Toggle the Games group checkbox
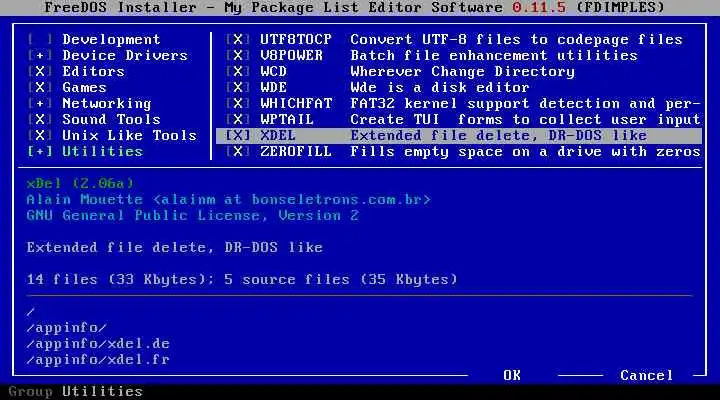Viewport: 720px width, 400px height. tap(40, 88)
